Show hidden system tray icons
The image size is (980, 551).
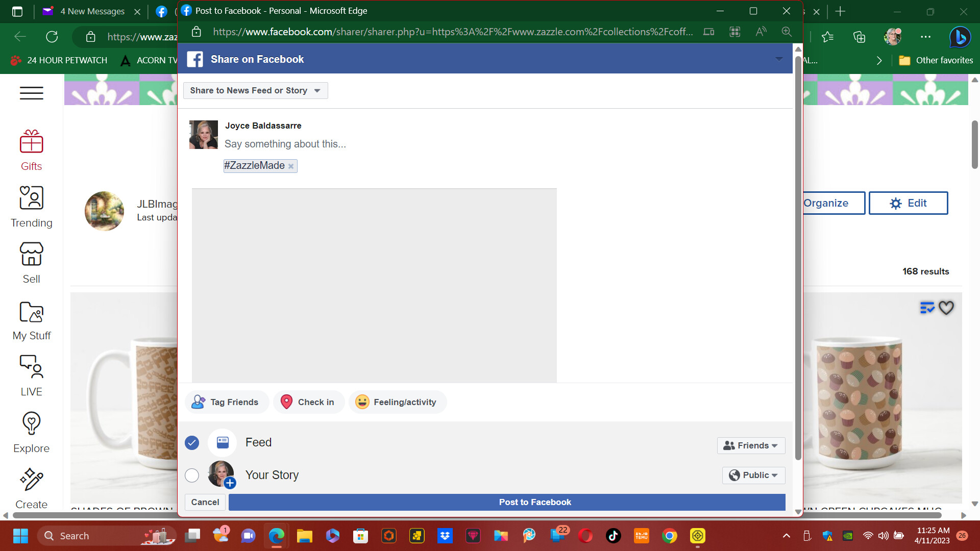(787, 536)
